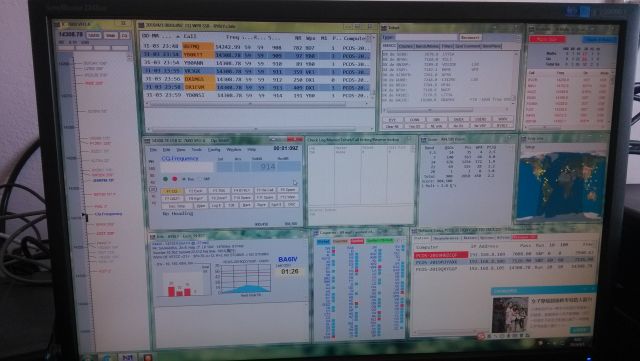Open the Config menu in Entry window
Viewport: 640px width, 361px height.
214,150
